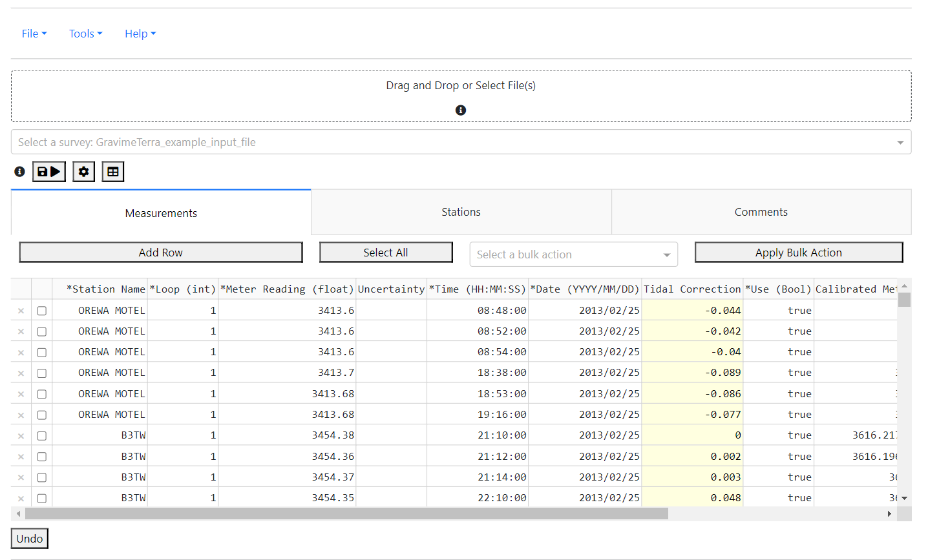This screenshot has height=560, width=928.
Task: Click the Apply Bulk Action button
Action: point(799,253)
